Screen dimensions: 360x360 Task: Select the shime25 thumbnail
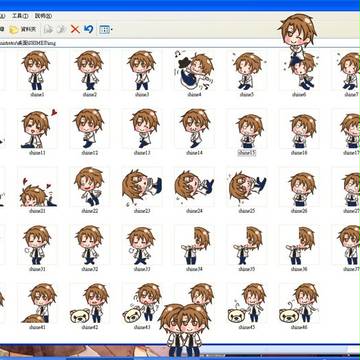(x=247, y=187)
